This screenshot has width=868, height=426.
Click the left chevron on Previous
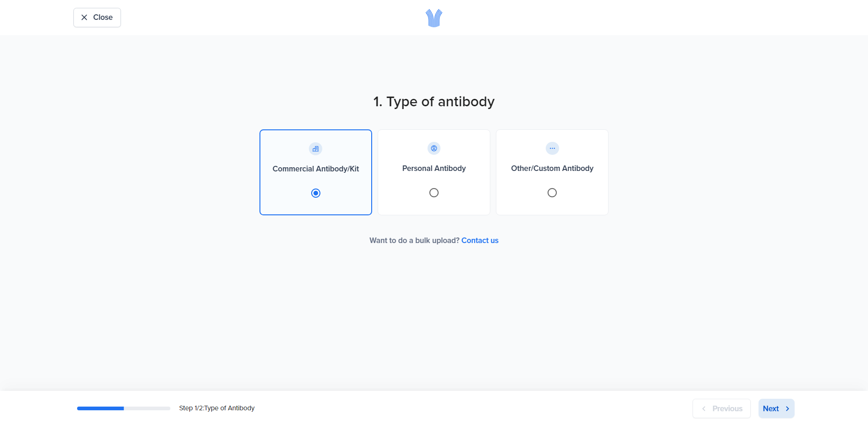click(704, 409)
